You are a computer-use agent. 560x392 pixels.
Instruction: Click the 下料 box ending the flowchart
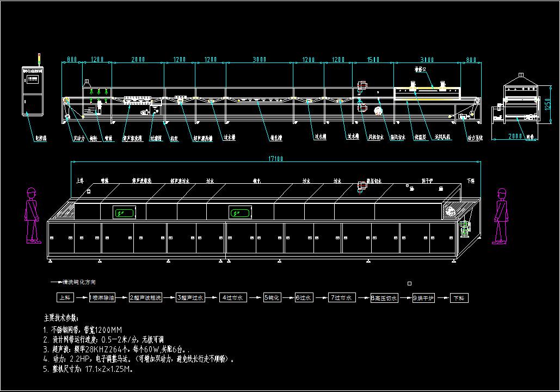coord(459,298)
